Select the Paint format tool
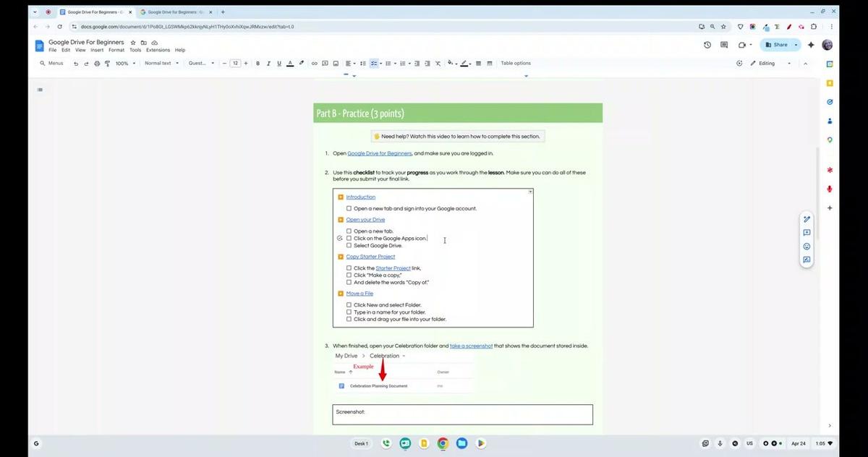This screenshot has height=457, width=868. coord(106,63)
